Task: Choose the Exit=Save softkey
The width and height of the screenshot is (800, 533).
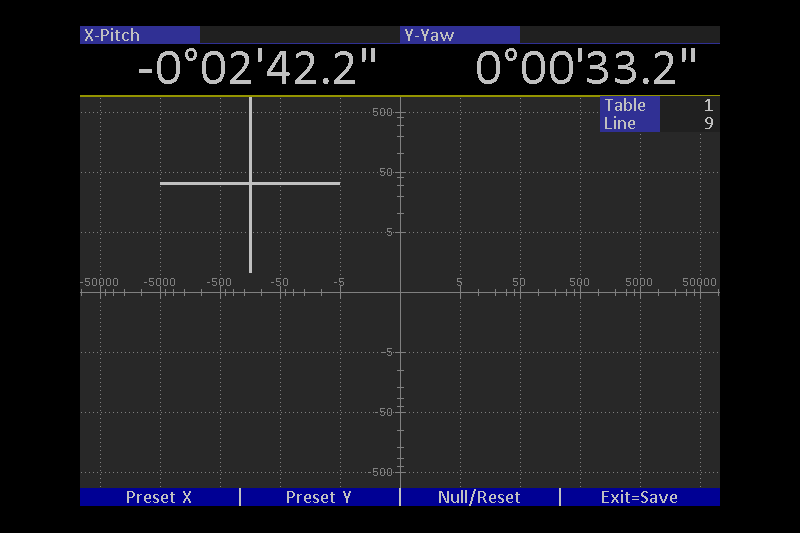Action: tap(640, 497)
